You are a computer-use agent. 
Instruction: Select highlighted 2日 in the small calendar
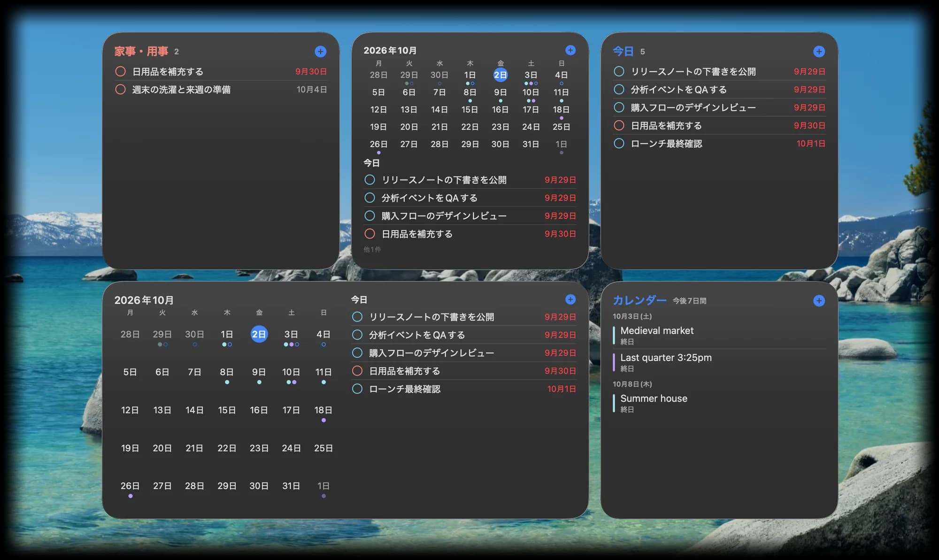pos(500,75)
